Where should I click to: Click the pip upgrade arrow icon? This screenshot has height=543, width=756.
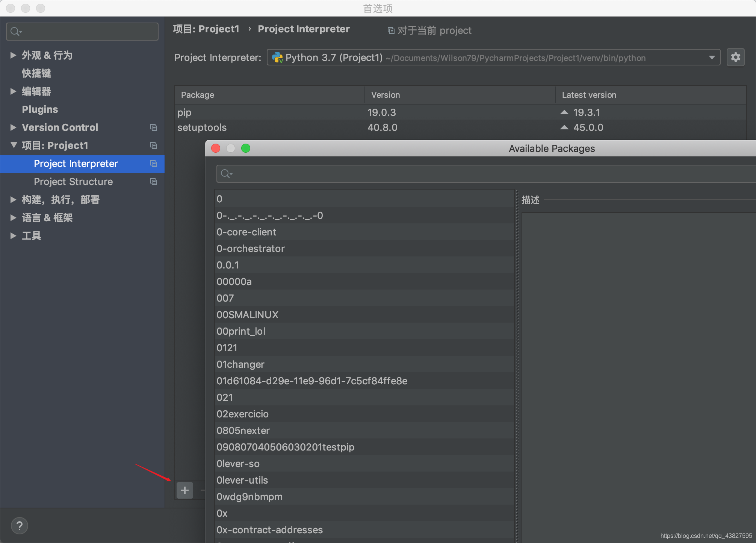click(x=564, y=112)
